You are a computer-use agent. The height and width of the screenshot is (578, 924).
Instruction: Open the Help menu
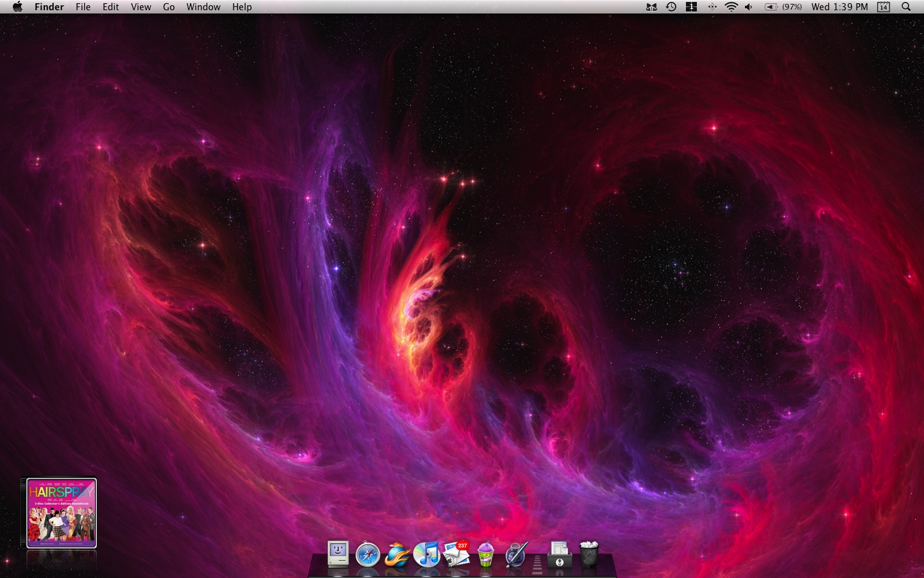pyautogui.click(x=242, y=7)
